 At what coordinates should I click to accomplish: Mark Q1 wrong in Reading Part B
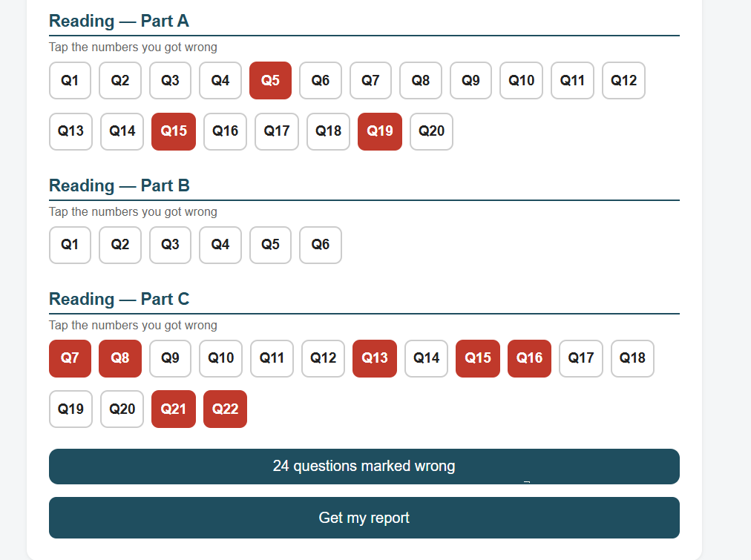click(x=70, y=245)
